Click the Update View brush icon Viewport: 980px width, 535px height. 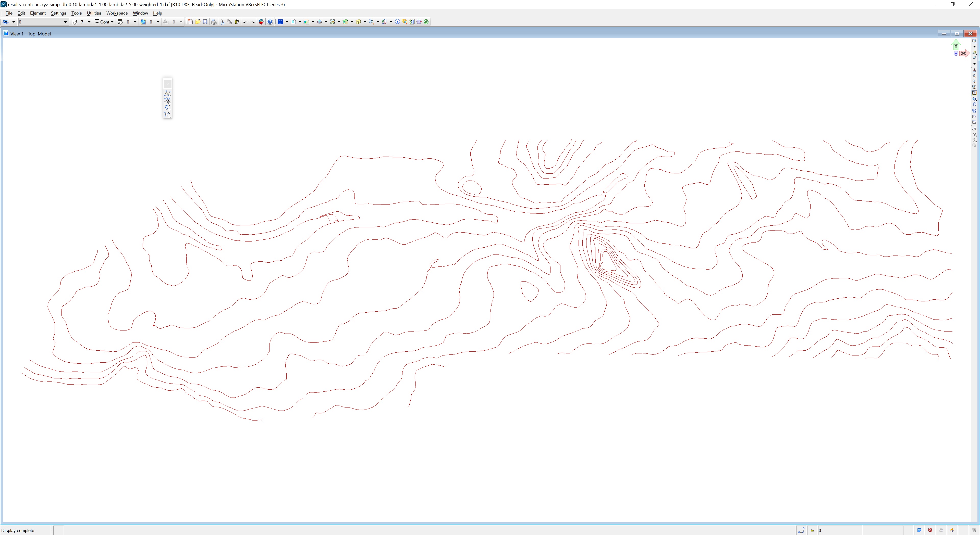[x=974, y=70]
